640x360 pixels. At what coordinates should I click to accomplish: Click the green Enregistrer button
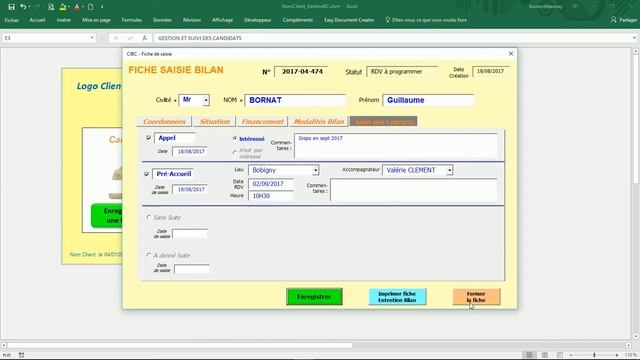pyautogui.click(x=314, y=297)
